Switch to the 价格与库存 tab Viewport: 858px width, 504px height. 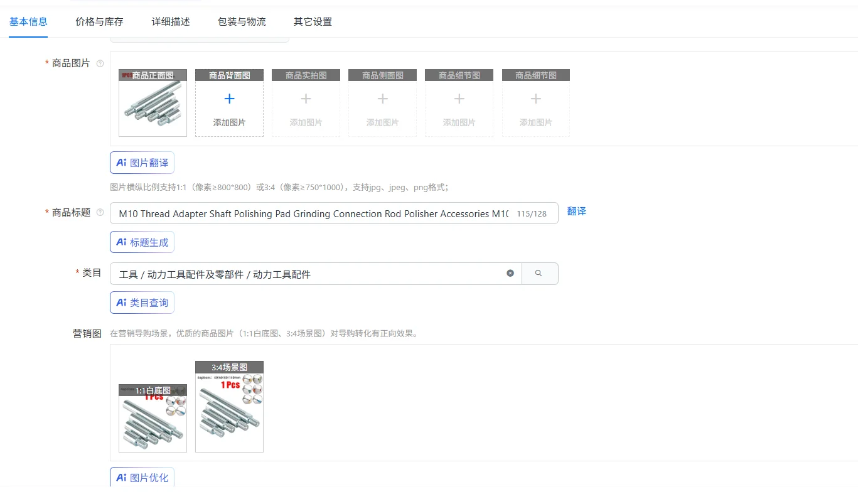pos(99,21)
